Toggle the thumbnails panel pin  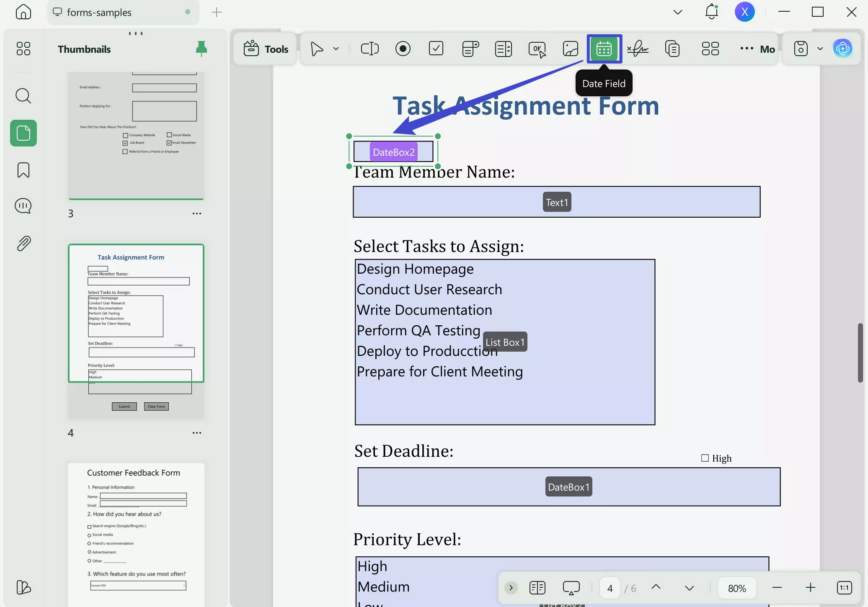(201, 49)
